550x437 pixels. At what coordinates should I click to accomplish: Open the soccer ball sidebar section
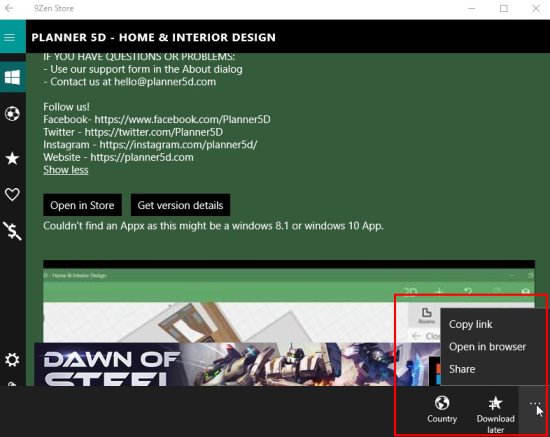click(x=12, y=114)
